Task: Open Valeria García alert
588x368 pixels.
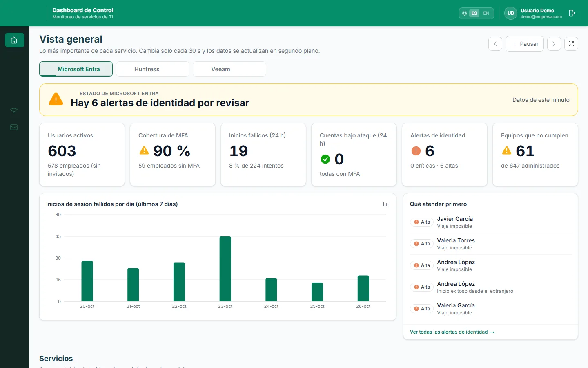Action: pyautogui.click(x=490, y=309)
